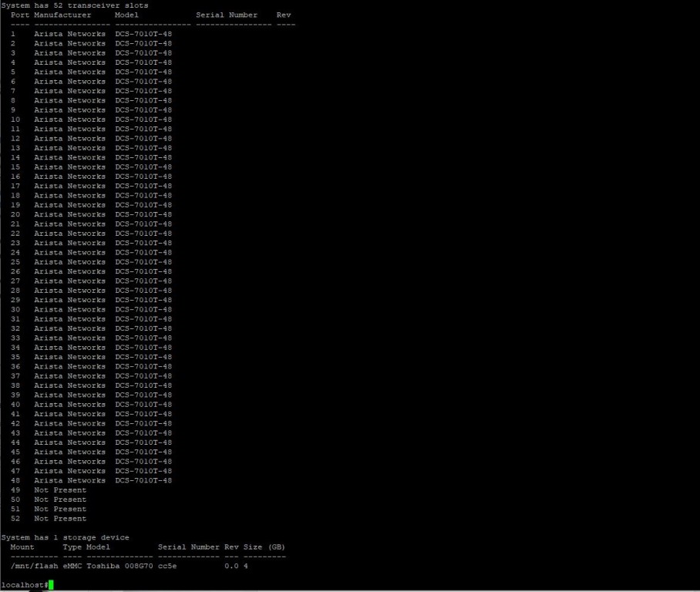700x592 pixels.
Task: Click the 'localhost#' command prompt
Action: click(25, 585)
